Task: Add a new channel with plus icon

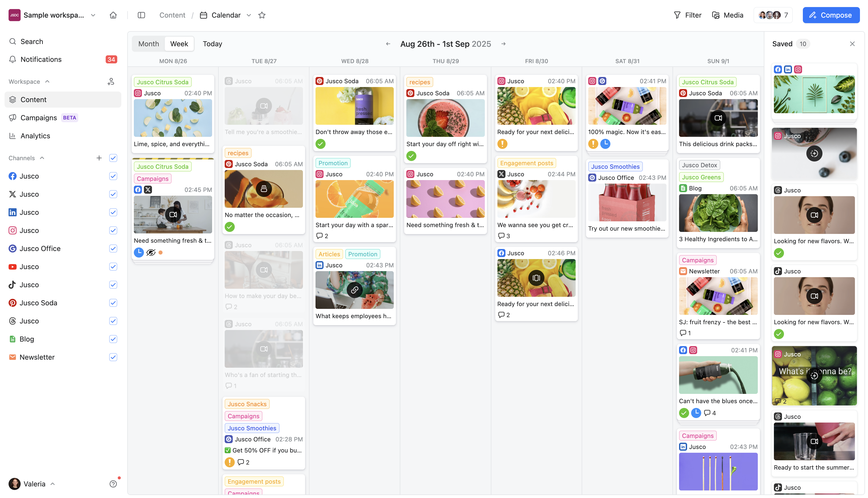Action: [99, 158]
